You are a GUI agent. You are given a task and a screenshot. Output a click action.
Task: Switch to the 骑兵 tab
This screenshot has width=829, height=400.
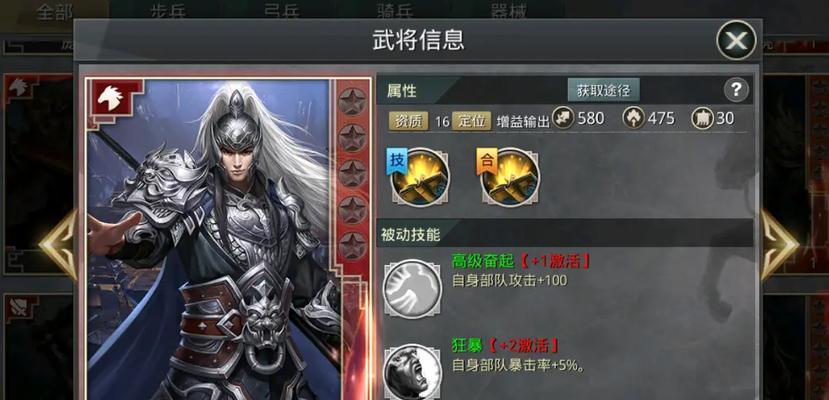pyautogui.click(x=395, y=11)
